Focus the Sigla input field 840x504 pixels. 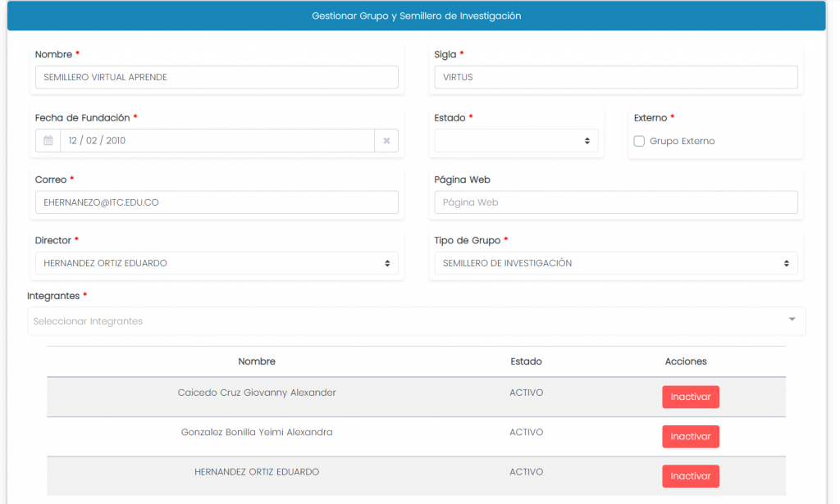[615, 78]
